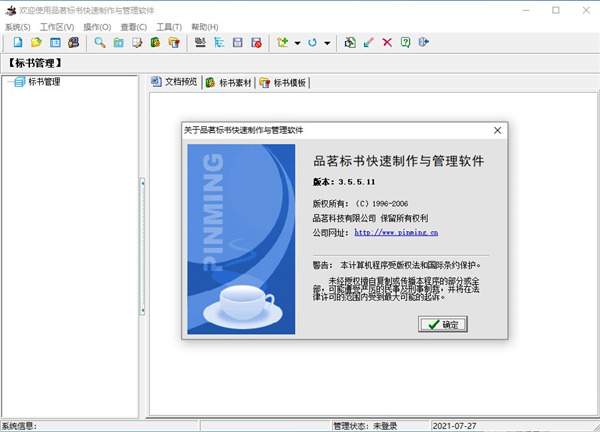Close the about dialog with its X
This screenshot has height=432, width=600.
point(497,130)
